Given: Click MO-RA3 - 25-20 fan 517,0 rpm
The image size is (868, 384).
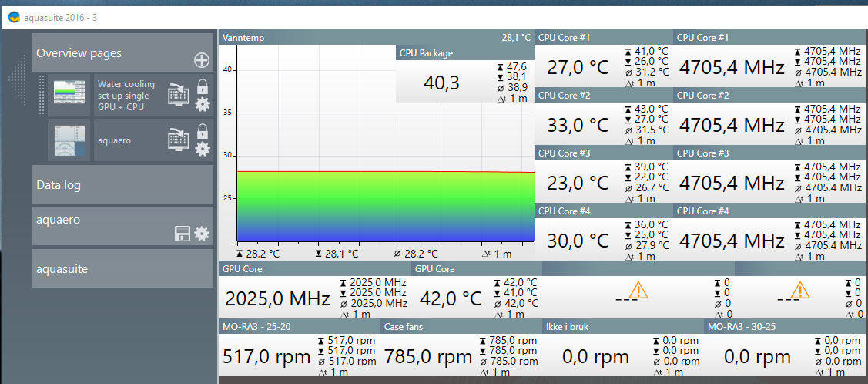Looking at the screenshot, I should [266, 356].
